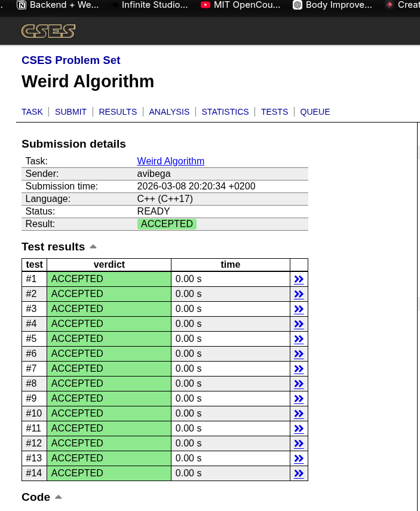Open details arrow for test #6
The width and height of the screenshot is (420, 511).
[x=299, y=354]
